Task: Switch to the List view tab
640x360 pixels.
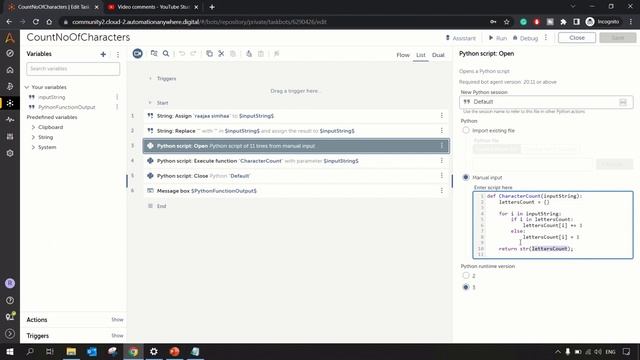Action: pos(420,55)
